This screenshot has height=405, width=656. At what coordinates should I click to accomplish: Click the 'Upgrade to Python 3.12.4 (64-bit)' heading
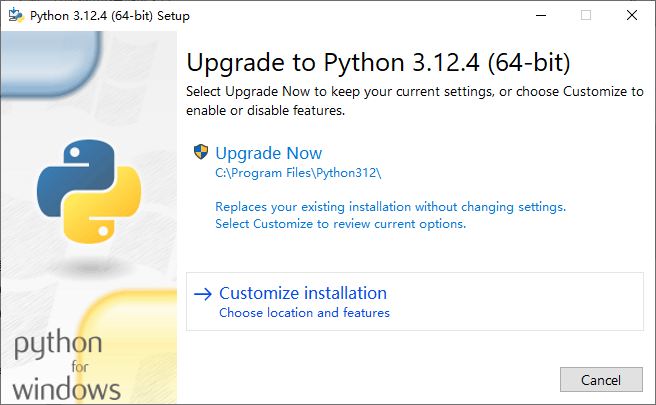[x=378, y=63]
